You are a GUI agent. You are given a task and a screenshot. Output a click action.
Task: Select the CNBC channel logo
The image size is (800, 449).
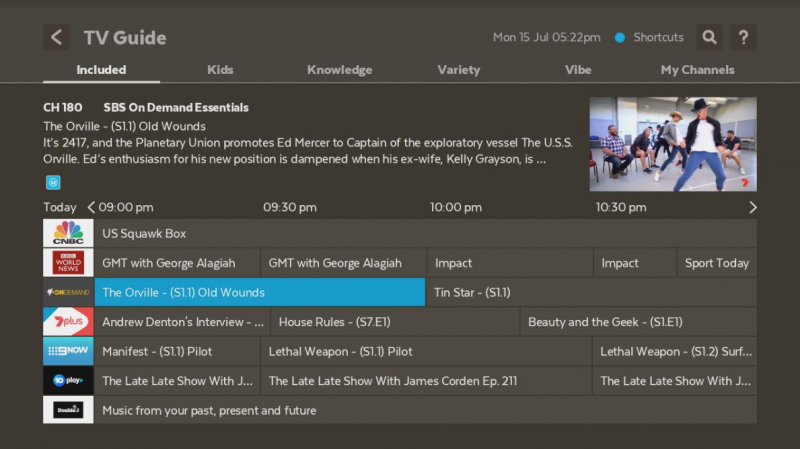pyautogui.click(x=68, y=233)
